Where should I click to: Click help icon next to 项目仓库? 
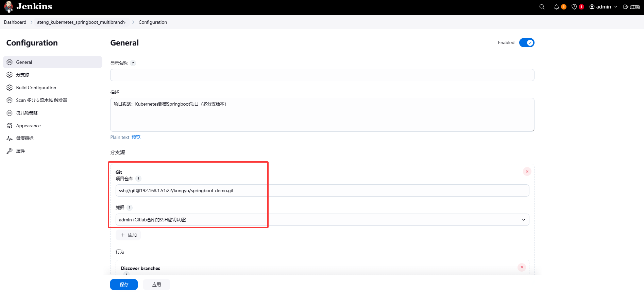click(138, 179)
